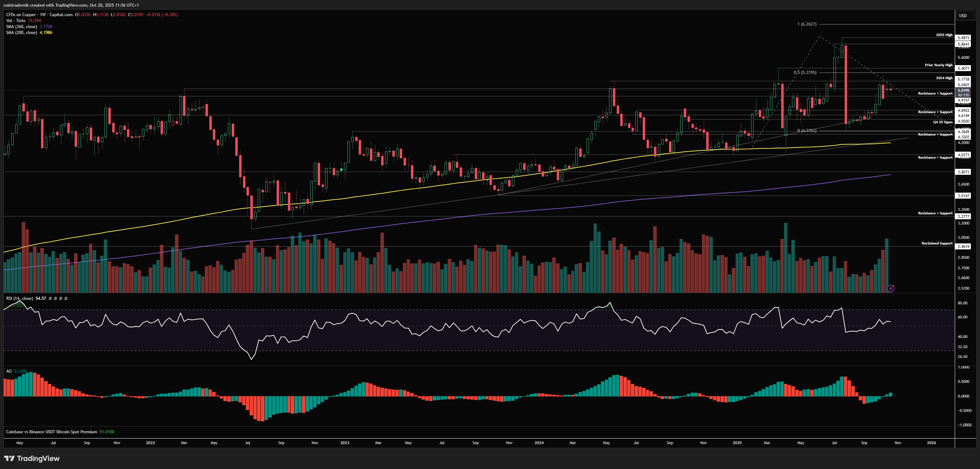
Task: Click the TradingView logo at bottom left
Action: 32,458
